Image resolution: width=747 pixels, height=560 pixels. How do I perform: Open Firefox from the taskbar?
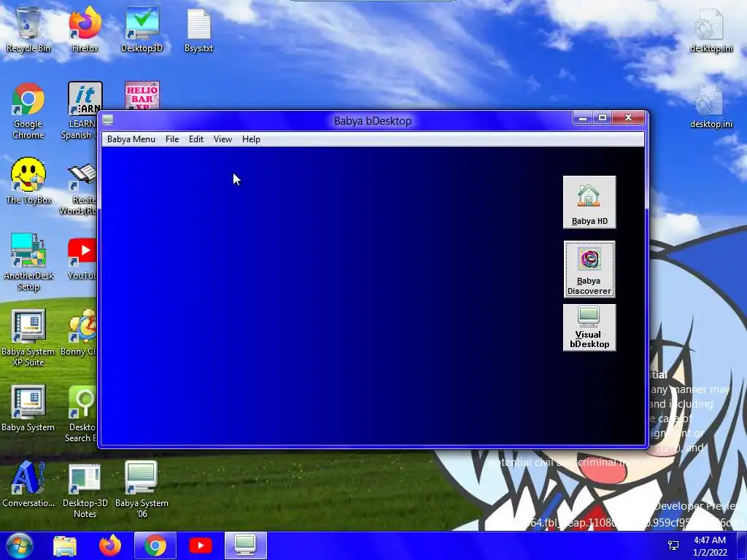pos(110,545)
